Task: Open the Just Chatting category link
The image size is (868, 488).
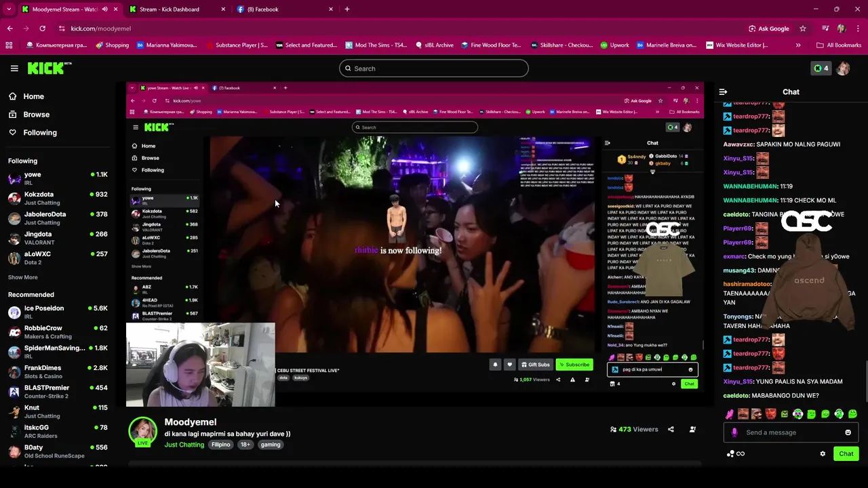Action: 184,445
